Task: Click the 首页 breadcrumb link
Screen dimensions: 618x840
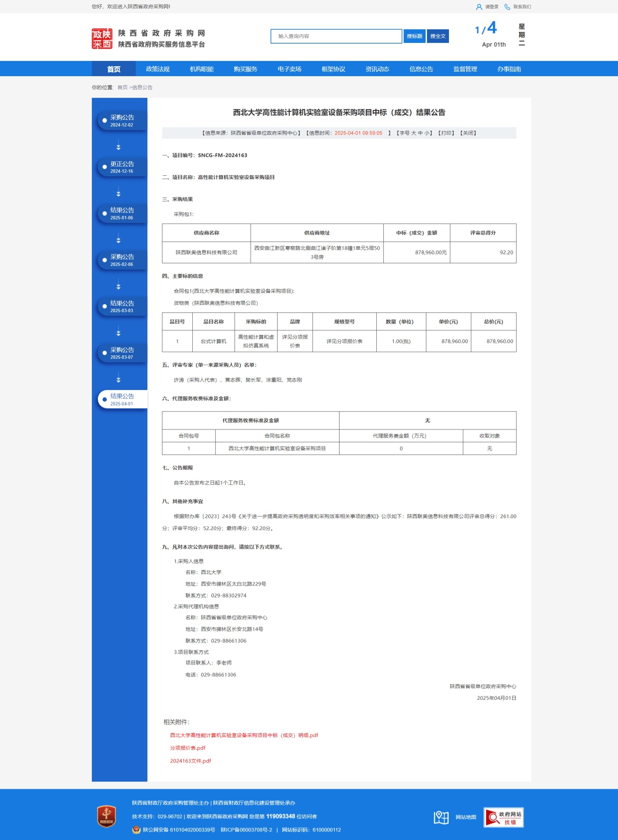Action: tap(122, 88)
